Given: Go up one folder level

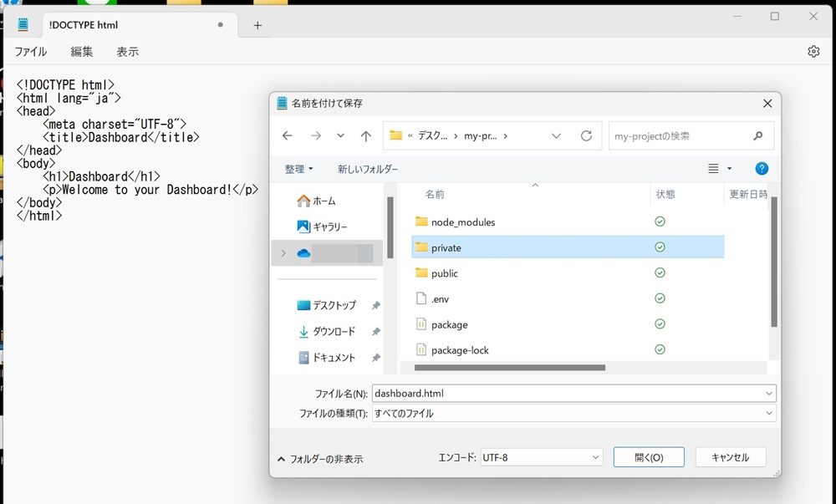Looking at the screenshot, I should point(366,136).
